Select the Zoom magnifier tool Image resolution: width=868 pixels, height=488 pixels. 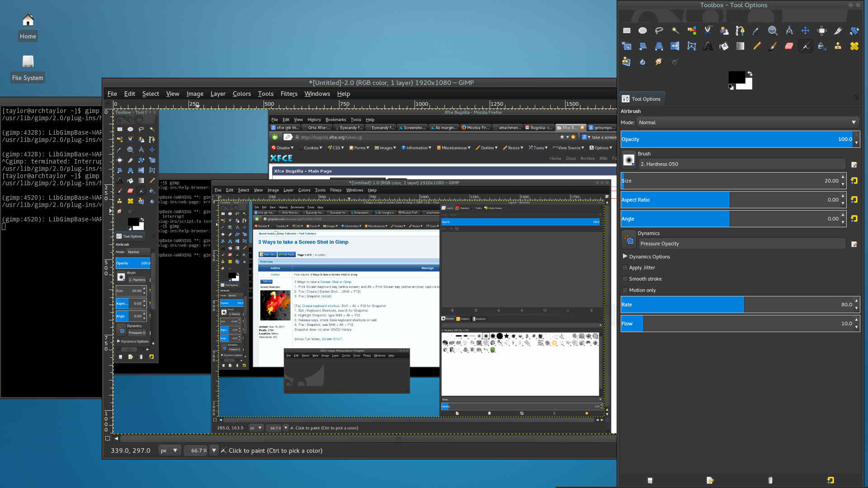773,31
